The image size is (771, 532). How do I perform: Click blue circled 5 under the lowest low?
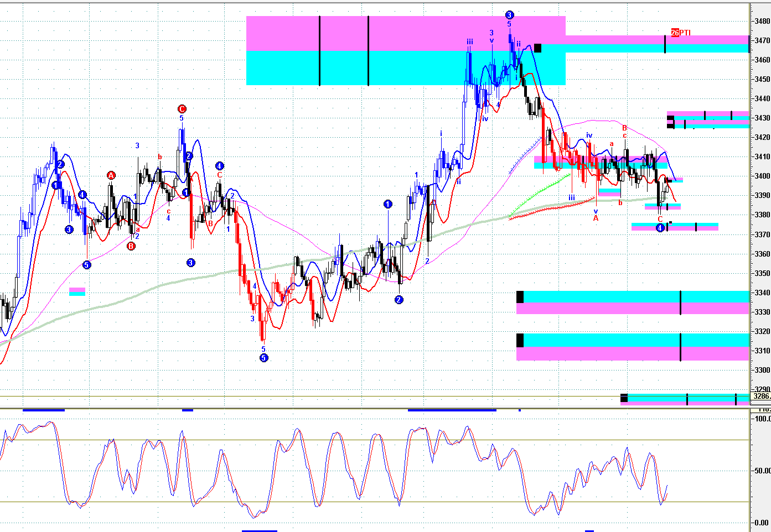point(263,358)
